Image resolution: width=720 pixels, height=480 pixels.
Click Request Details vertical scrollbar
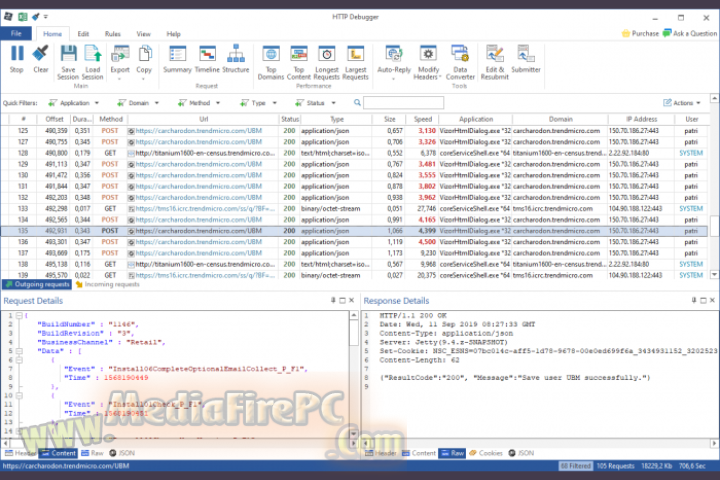354,374
